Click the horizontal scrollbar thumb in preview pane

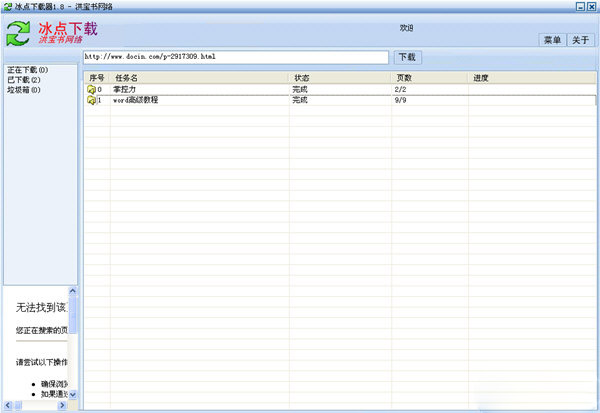click(x=18, y=405)
